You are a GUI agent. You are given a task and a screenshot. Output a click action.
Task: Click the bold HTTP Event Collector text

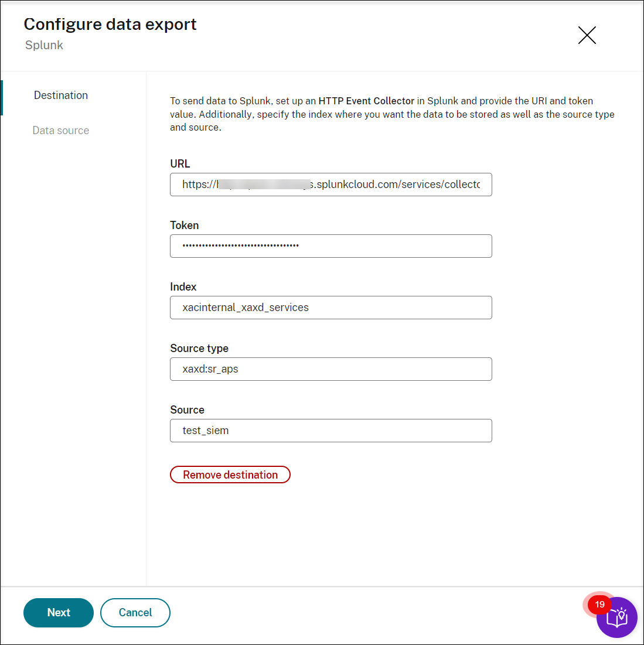tap(366, 101)
